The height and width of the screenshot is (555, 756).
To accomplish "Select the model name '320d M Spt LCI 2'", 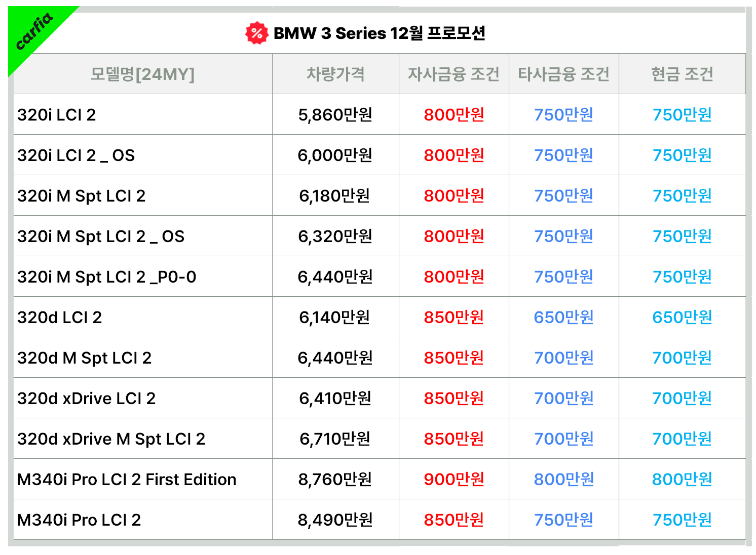I will click(x=85, y=358).
